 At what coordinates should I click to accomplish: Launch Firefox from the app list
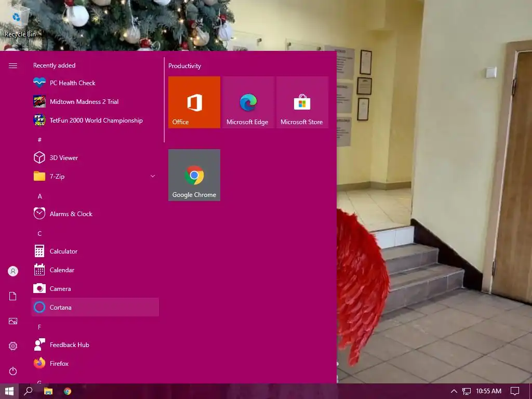point(95,363)
